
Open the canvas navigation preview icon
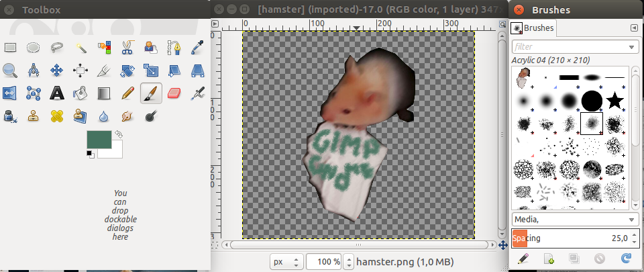tap(502, 245)
